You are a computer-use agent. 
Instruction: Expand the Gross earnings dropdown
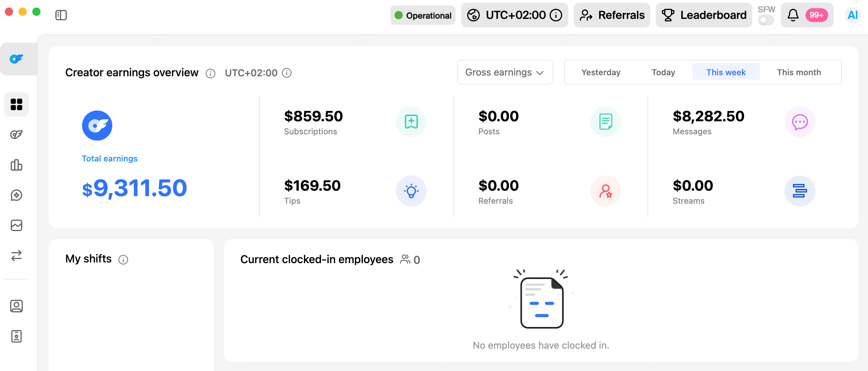click(505, 72)
